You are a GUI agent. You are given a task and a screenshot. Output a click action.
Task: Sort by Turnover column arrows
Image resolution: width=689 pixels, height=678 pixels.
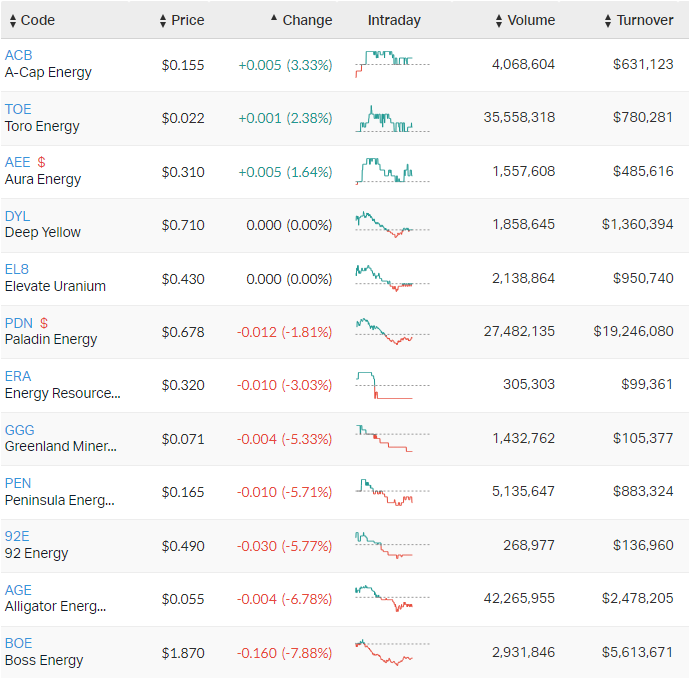pyautogui.click(x=608, y=21)
